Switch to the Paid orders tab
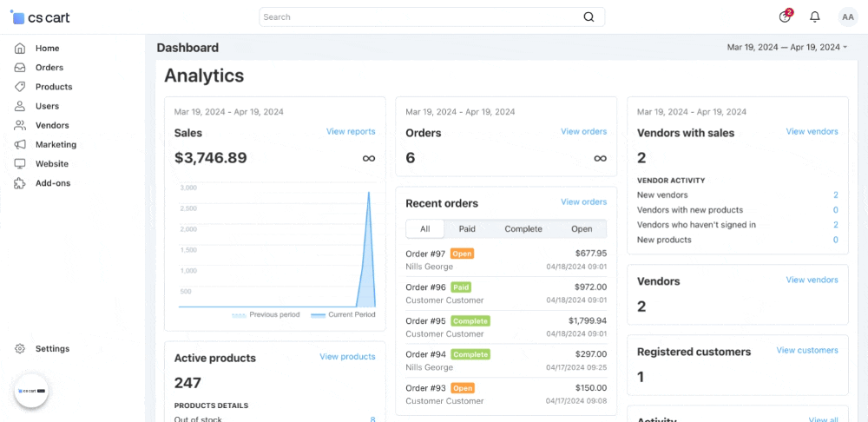868x422 pixels. pos(467,229)
